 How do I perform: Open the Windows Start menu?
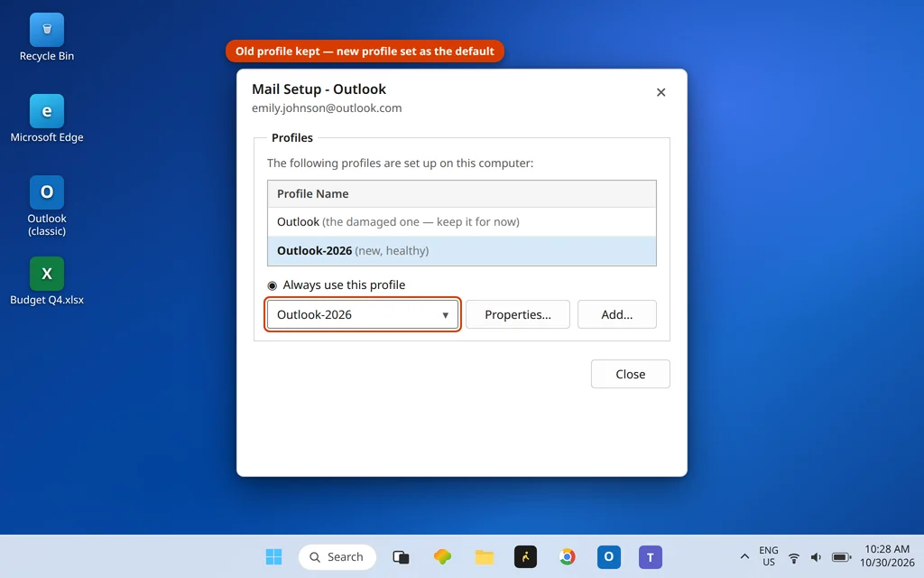pos(274,556)
